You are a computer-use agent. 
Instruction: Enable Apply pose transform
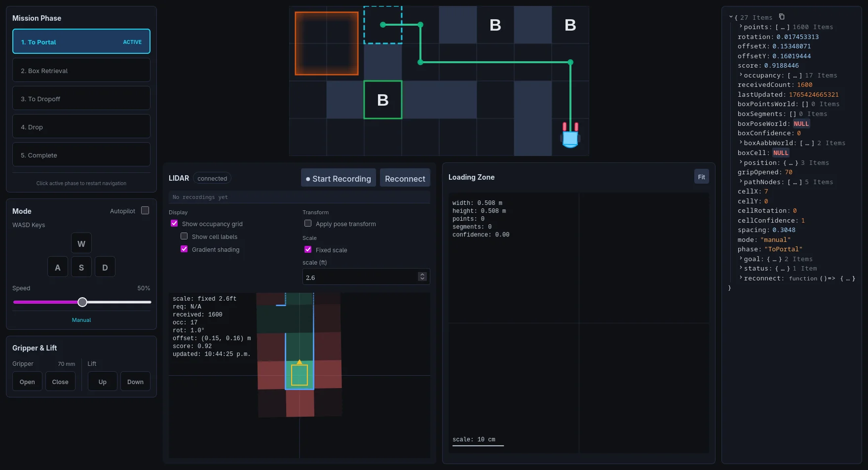tap(308, 224)
